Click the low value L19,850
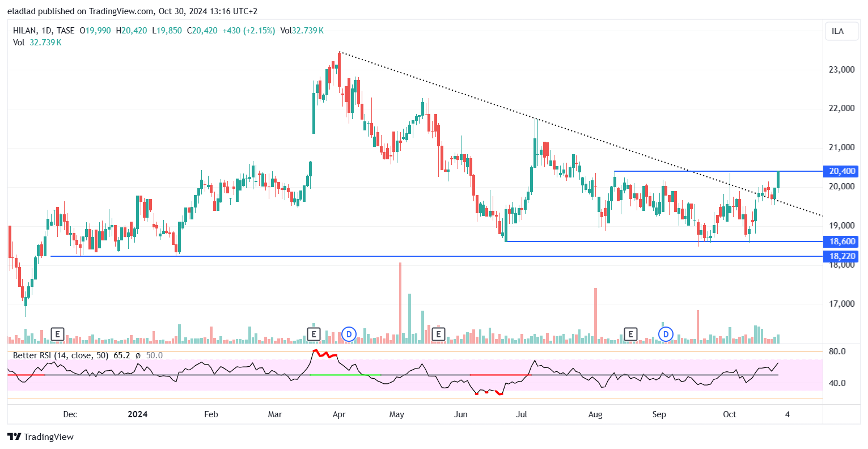The width and height of the screenshot is (868, 449). pos(167,31)
